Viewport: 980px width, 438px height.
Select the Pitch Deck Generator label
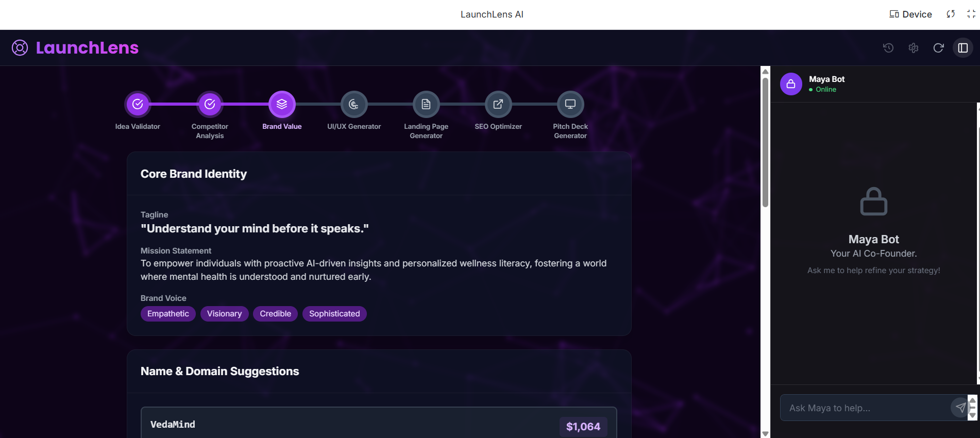point(570,131)
